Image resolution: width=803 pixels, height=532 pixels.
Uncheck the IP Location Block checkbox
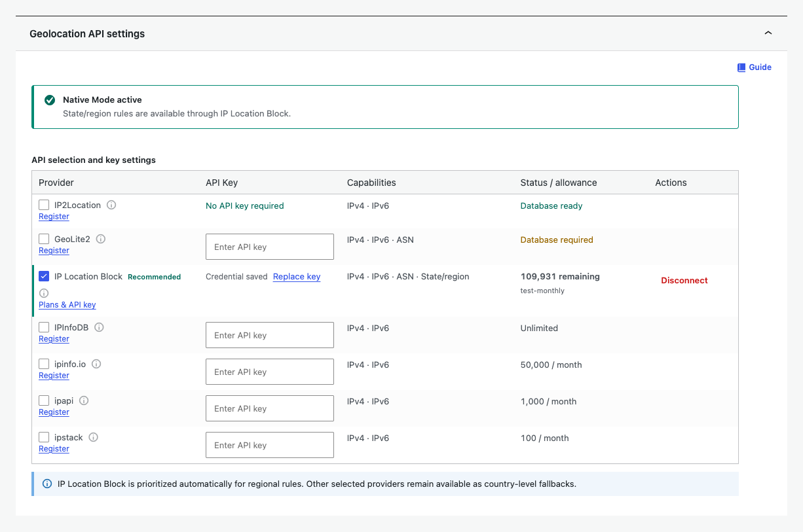[44, 276]
